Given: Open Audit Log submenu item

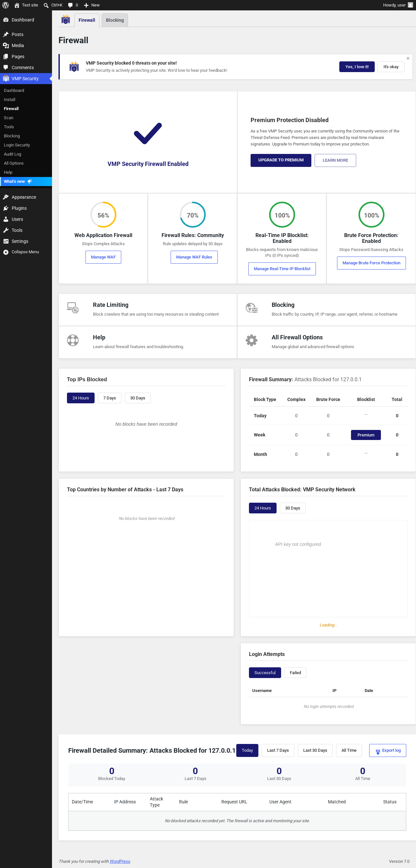Looking at the screenshot, I should (x=12, y=154).
